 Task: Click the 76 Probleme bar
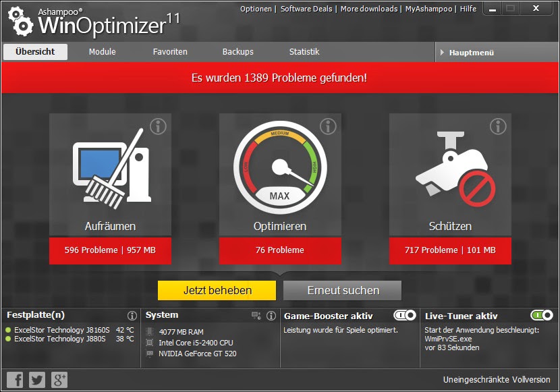point(281,250)
